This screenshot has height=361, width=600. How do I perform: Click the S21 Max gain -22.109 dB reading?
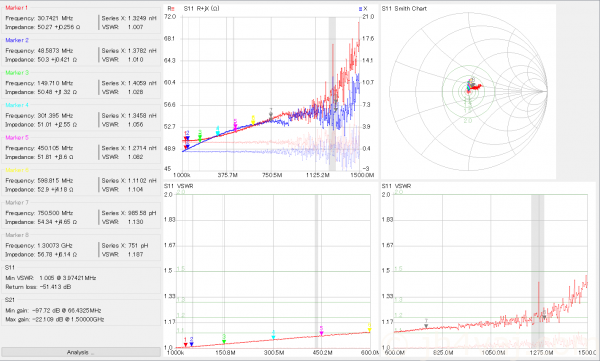pos(54,320)
